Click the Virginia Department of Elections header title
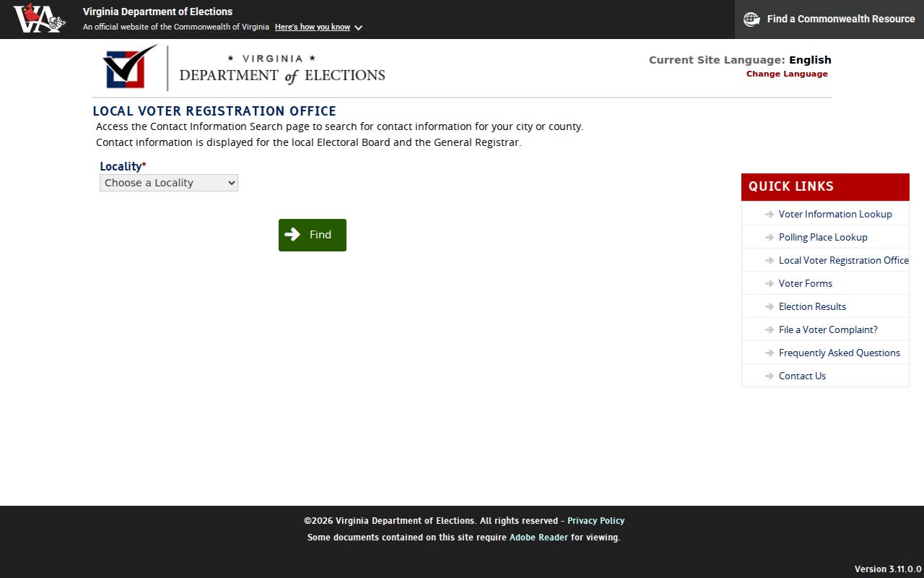 [x=157, y=12]
